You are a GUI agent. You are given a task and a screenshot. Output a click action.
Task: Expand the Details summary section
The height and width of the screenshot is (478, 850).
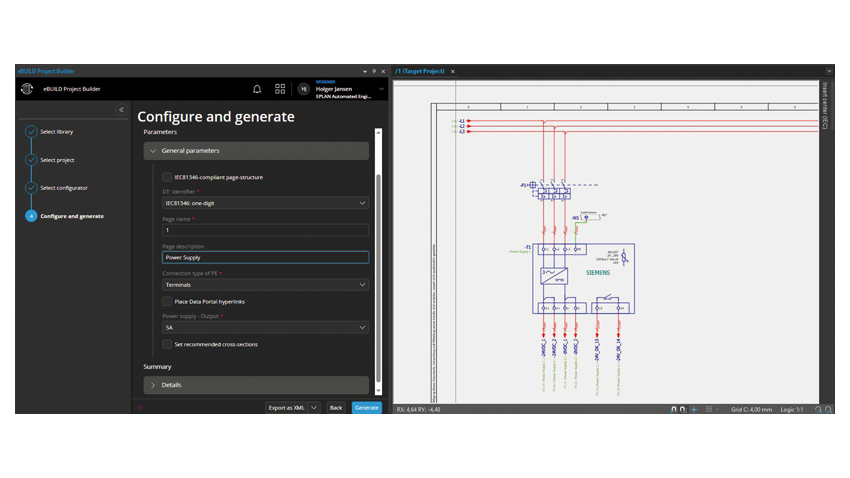point(256,385)
